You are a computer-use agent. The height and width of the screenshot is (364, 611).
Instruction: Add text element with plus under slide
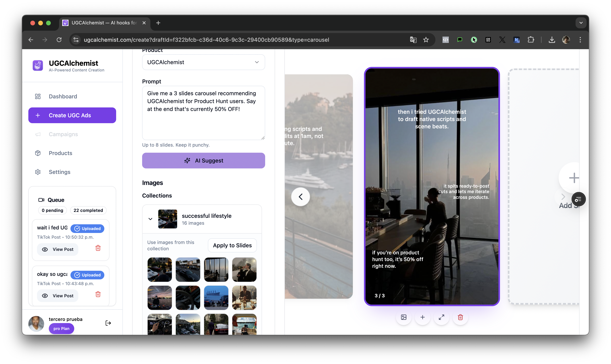coord(422,317)
